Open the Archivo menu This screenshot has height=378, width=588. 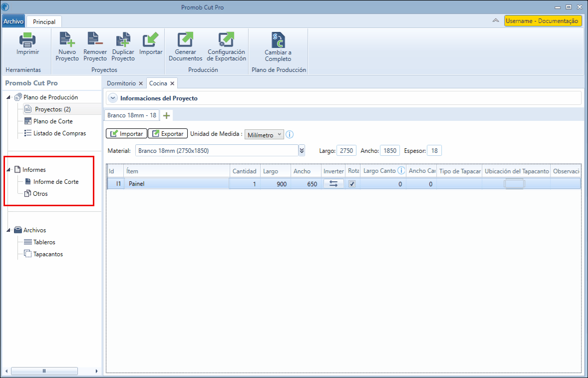pyautogui.click(x=13, y=21)
